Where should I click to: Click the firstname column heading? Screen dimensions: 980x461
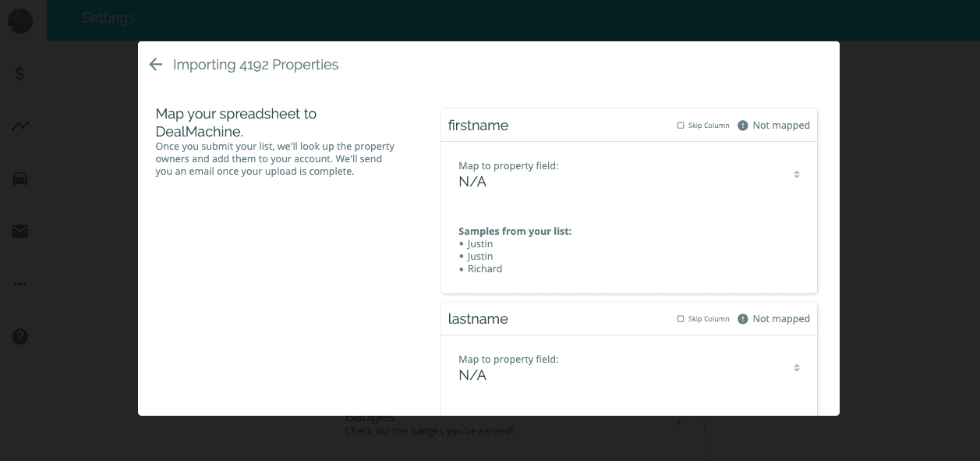[478, 126]
